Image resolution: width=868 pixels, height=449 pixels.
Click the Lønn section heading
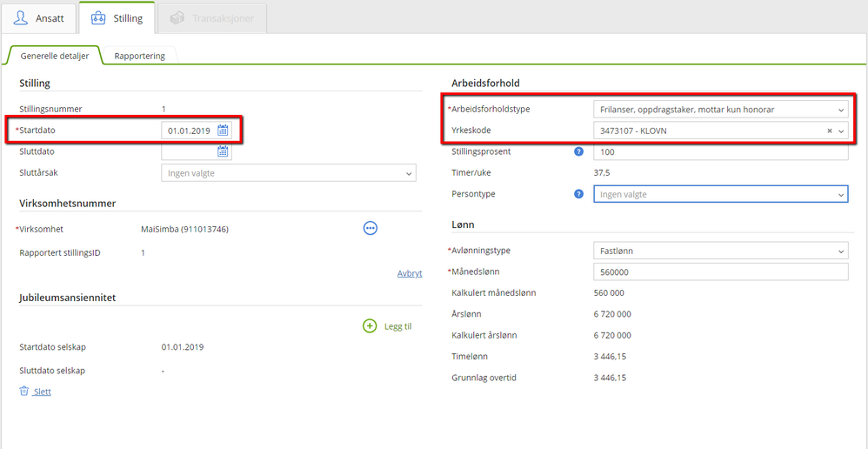[463, 224]
